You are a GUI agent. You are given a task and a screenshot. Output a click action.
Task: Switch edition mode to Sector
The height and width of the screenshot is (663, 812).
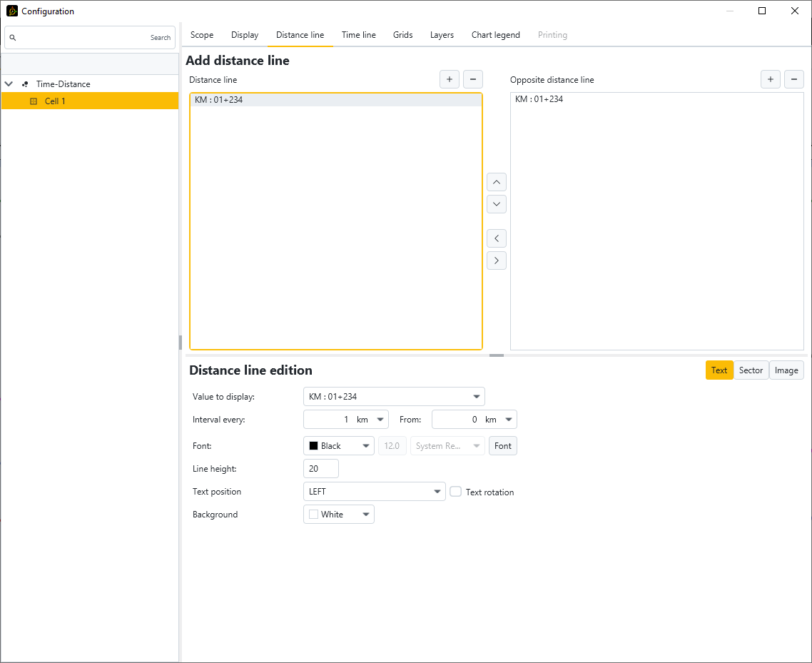coord(751,370)
